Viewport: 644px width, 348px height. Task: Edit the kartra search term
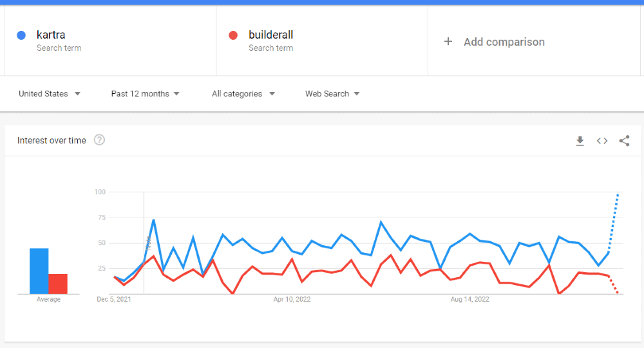[51, 35]
